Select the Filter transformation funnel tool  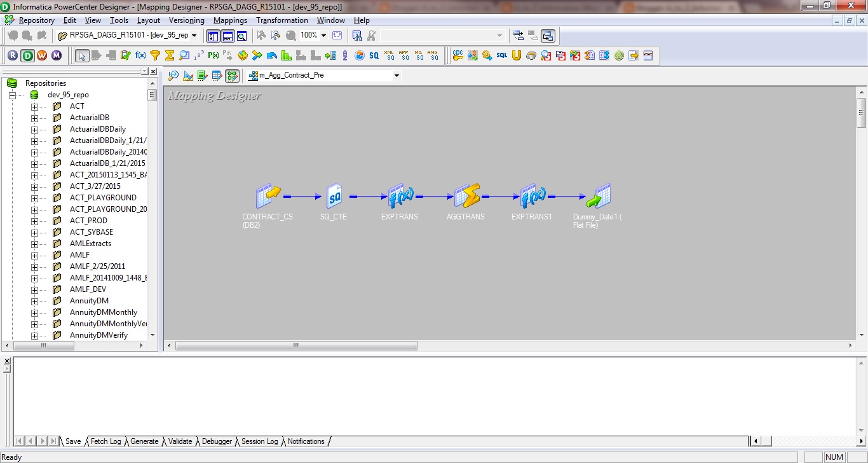(156, 55)
